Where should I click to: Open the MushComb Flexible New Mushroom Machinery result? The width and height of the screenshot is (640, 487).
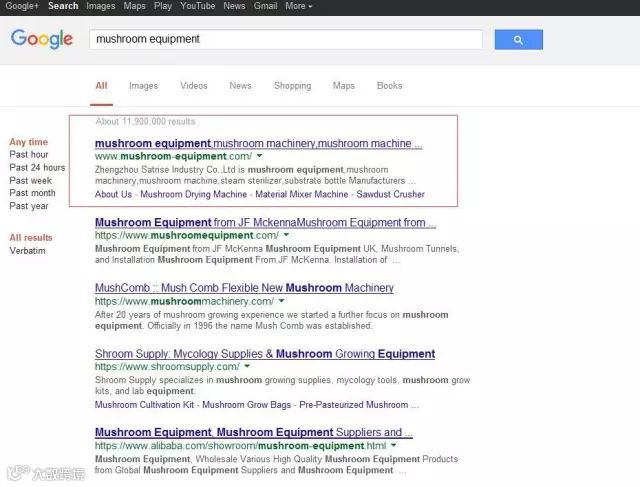[244, 288]
